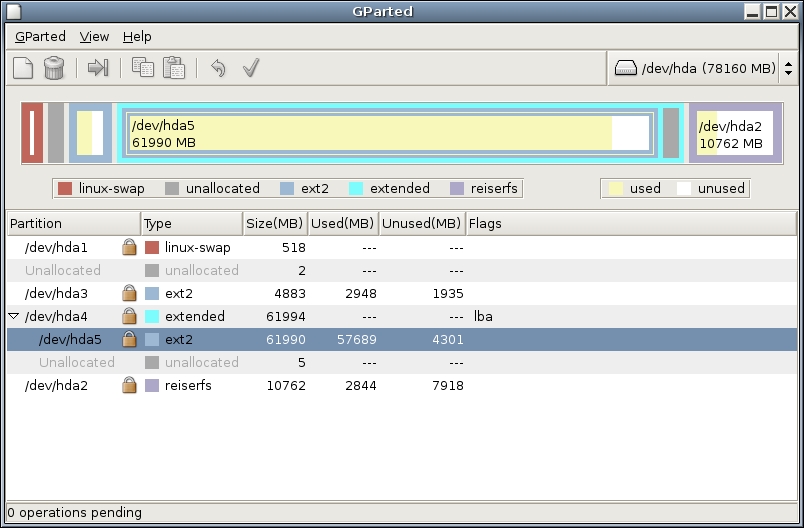
Task: Click the Resize/Move arrow icon
Action: [x=98, y=68]
